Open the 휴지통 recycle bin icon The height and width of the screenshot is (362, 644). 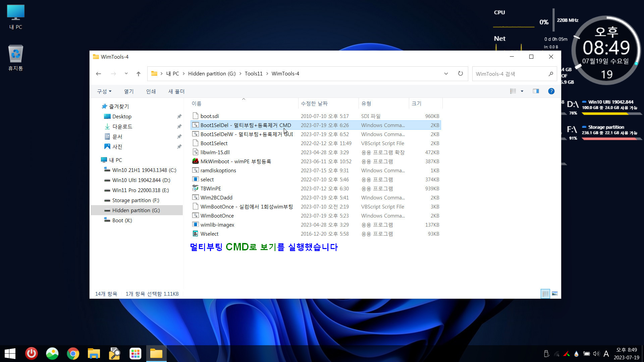point(16,58)
